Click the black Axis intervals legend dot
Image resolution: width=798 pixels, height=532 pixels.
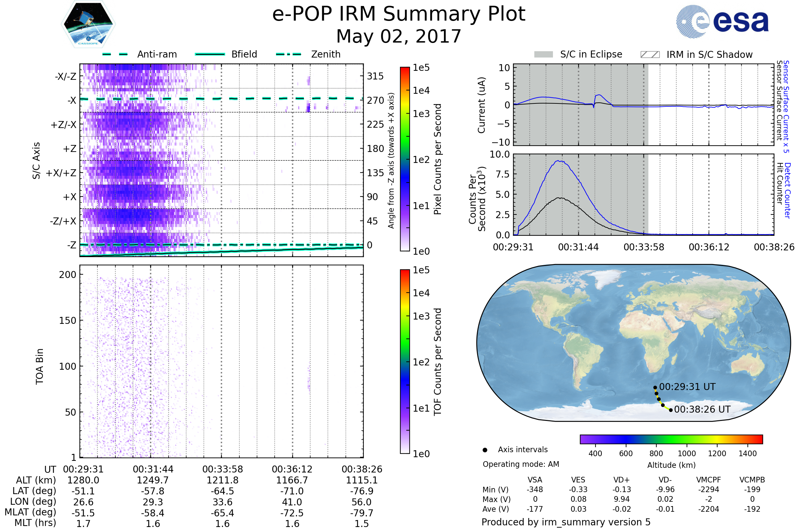coord(485,450)
